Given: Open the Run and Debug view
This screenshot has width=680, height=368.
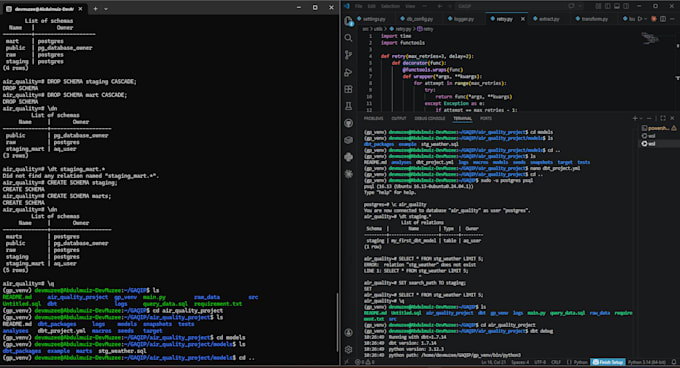Looking at the screenshot, I should point(348,72).
